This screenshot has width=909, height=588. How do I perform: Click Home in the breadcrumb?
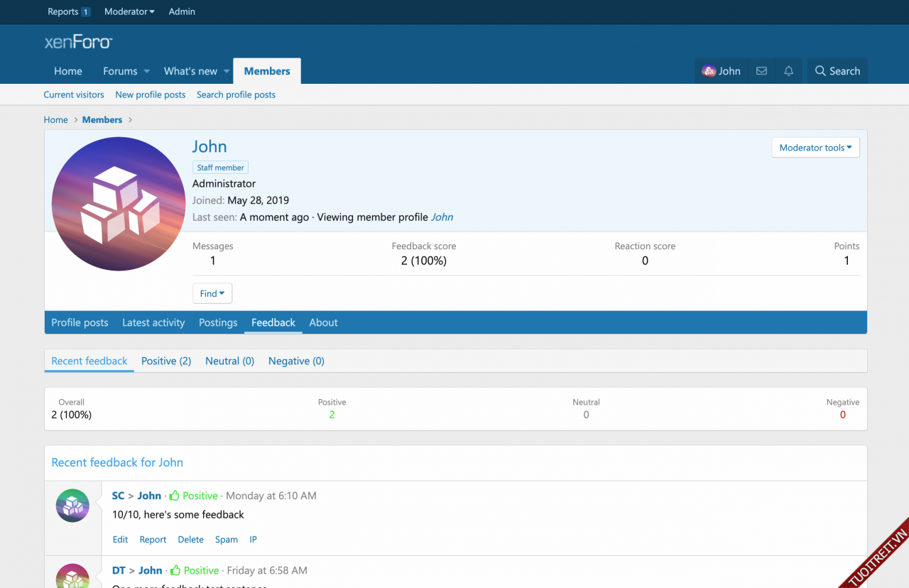pyautogui.click(x=55, y=120)
